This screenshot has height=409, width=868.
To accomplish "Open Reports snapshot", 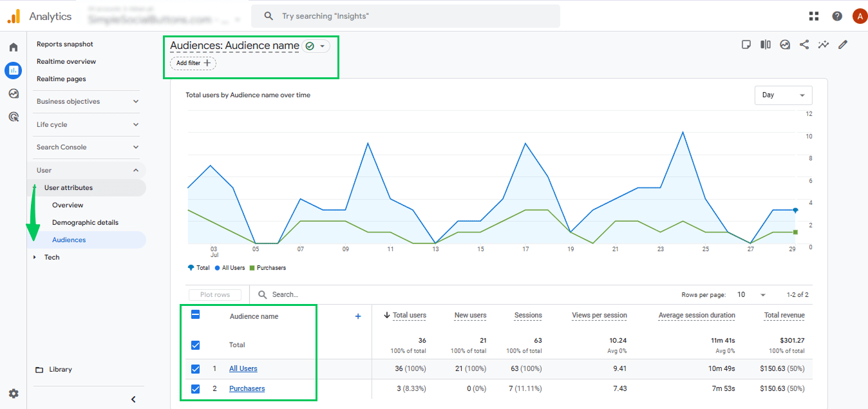I will pos(65,44).
